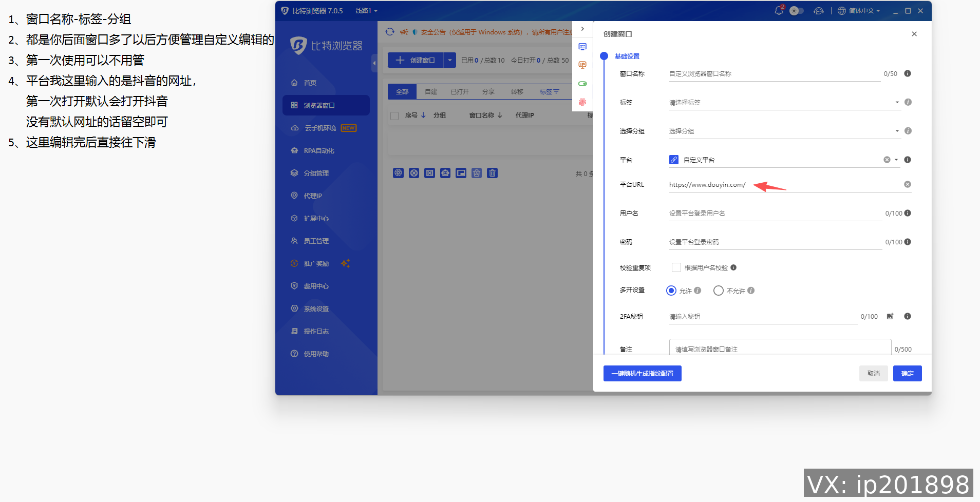Click the megaphone announcement icon
This screenshot has width=980, height=502.
pos(404,32)
